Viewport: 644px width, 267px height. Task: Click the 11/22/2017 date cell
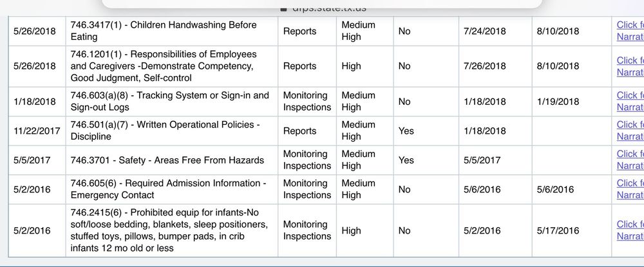pos(36,131)
